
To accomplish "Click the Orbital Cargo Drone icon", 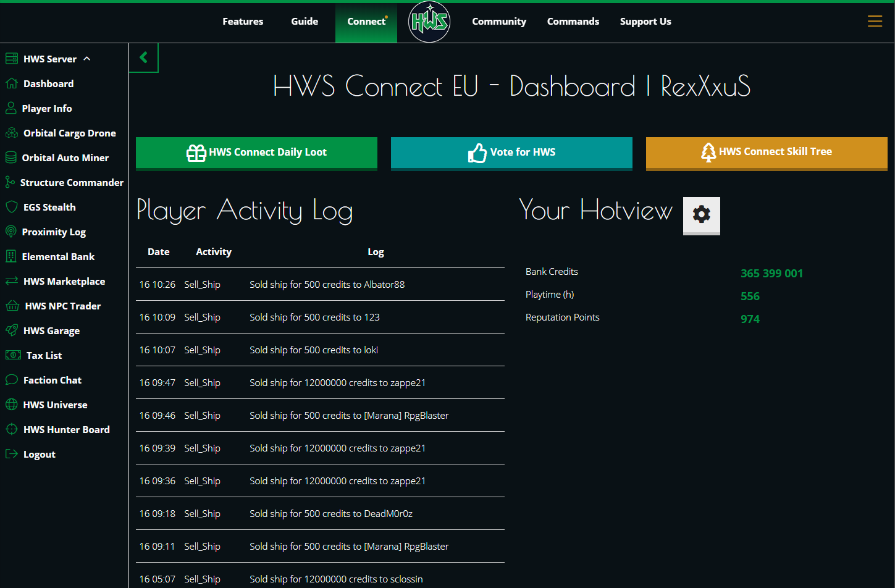I will pos(11,133).
